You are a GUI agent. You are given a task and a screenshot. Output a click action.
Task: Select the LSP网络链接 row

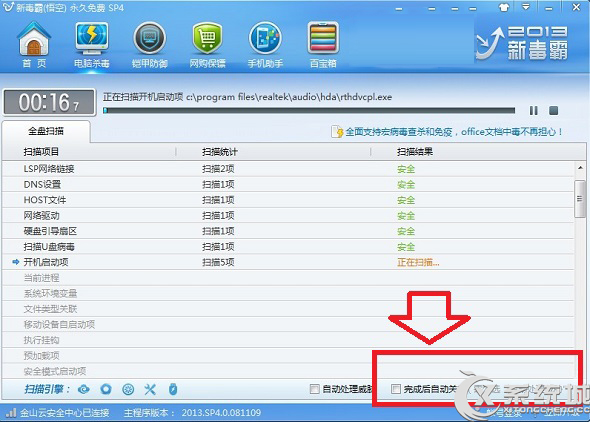[288, 169]
